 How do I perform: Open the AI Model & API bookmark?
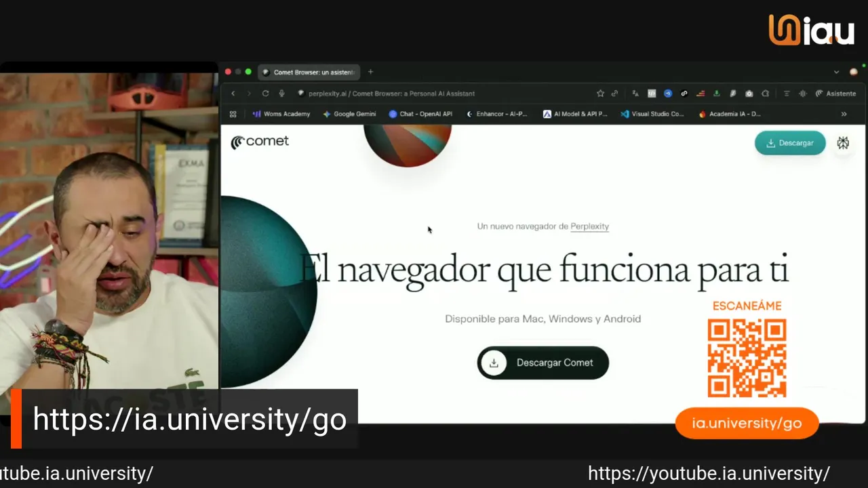pyautogui.click(x=575, y=114)
